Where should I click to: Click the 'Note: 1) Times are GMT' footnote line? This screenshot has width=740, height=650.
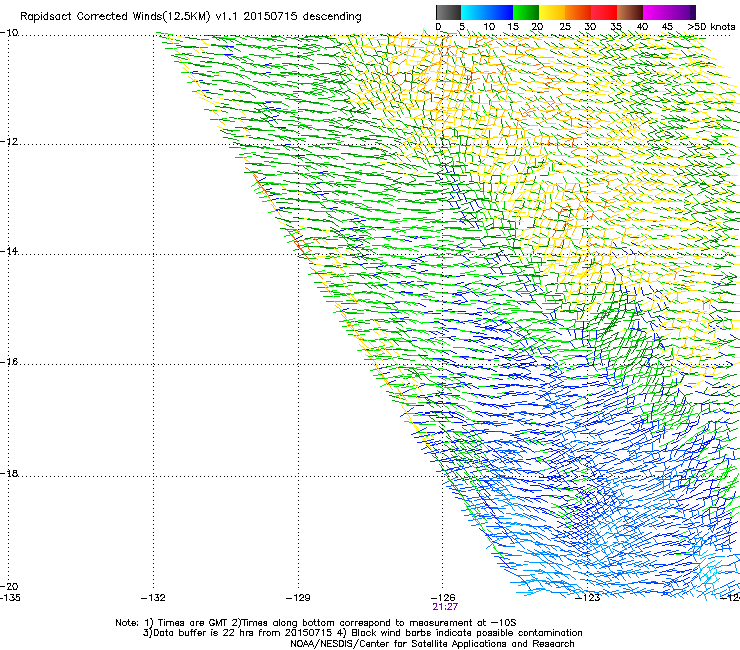click(316, 623)
